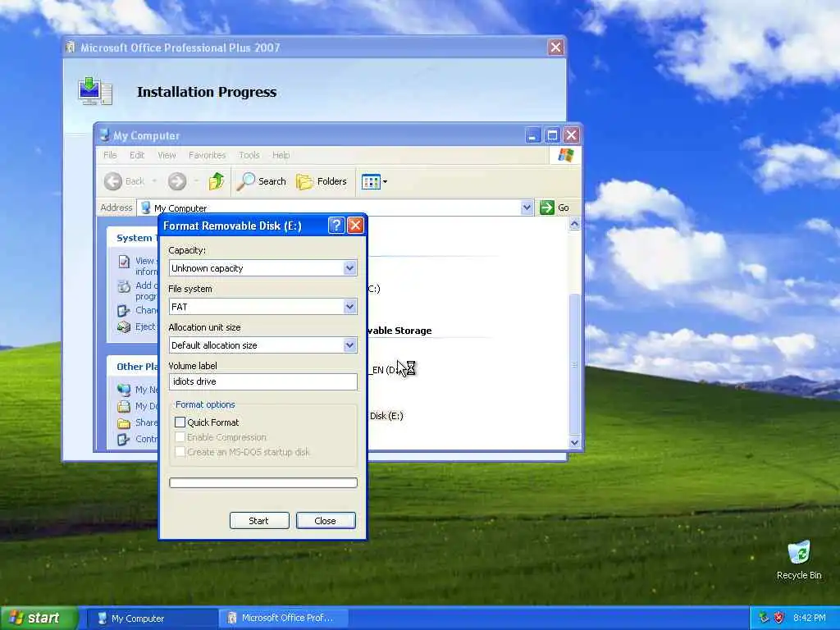Click the Change a setting icon
Image resolution: width=840 pixels, height=630 pixels.
pyautogui.click(x=124, y=310)
